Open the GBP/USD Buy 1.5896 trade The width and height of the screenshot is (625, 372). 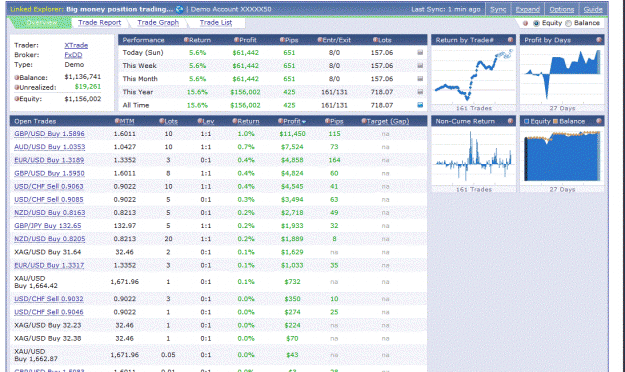click(x=49, y=134)
